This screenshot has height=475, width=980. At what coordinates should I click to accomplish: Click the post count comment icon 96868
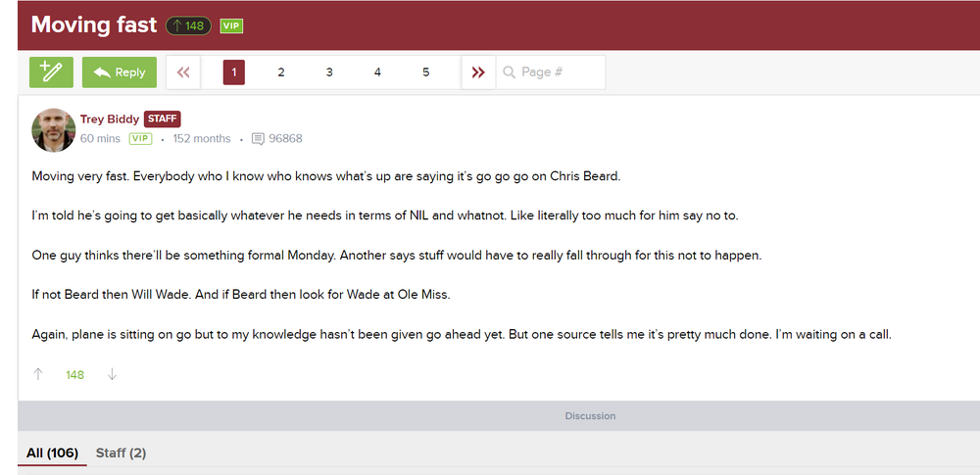(x=258, y=139)
